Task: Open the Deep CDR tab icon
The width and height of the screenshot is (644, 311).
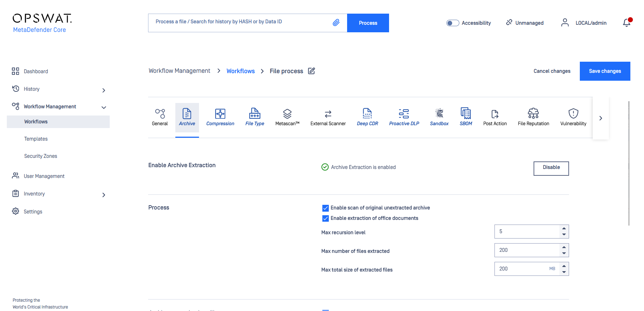Action: 367,114
